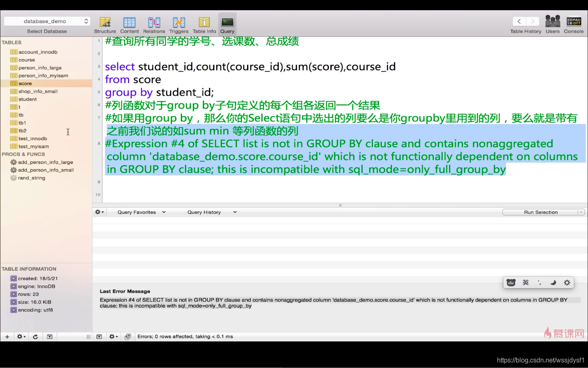Screen dimensions: 588x368
Task: Select add_person_info_large procedure
Action: coord(46,162)
